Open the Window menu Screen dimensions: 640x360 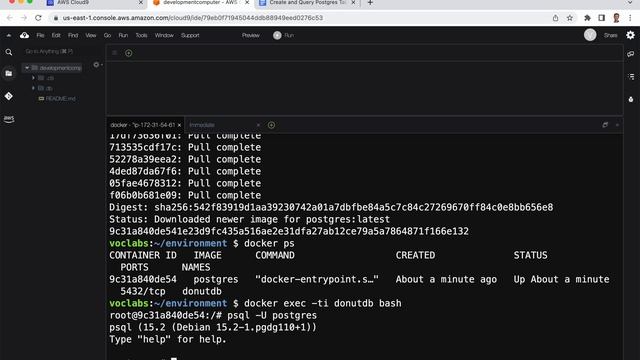click(x=164, y=36)
